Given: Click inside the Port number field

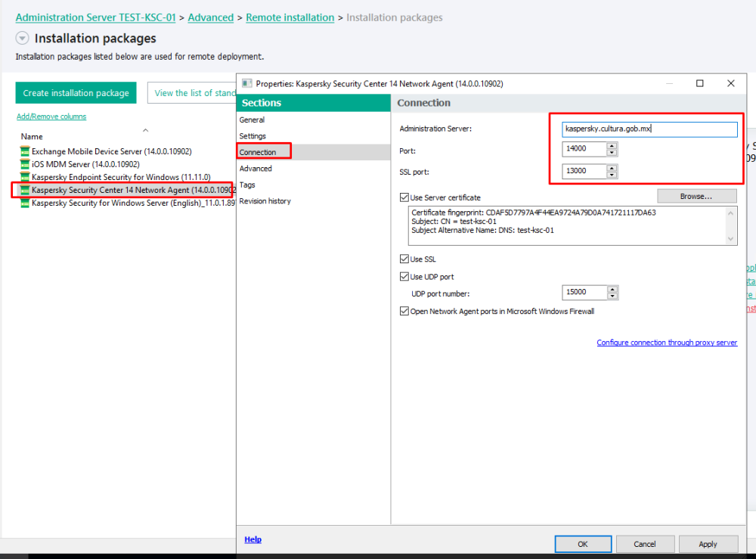Looking at the screenshot, I should coord(584,149).
